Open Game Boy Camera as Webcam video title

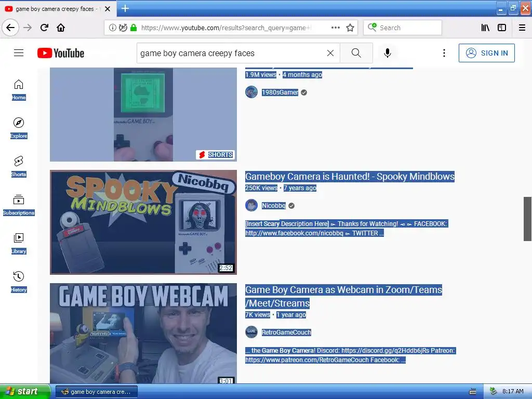pos(344,296)
